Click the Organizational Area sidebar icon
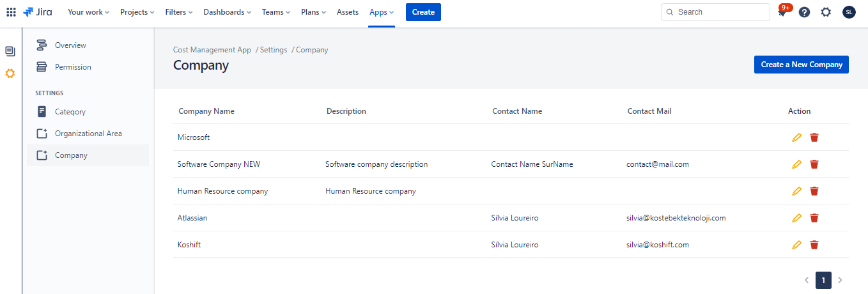868x294 pixels. [x=42, y=134]
